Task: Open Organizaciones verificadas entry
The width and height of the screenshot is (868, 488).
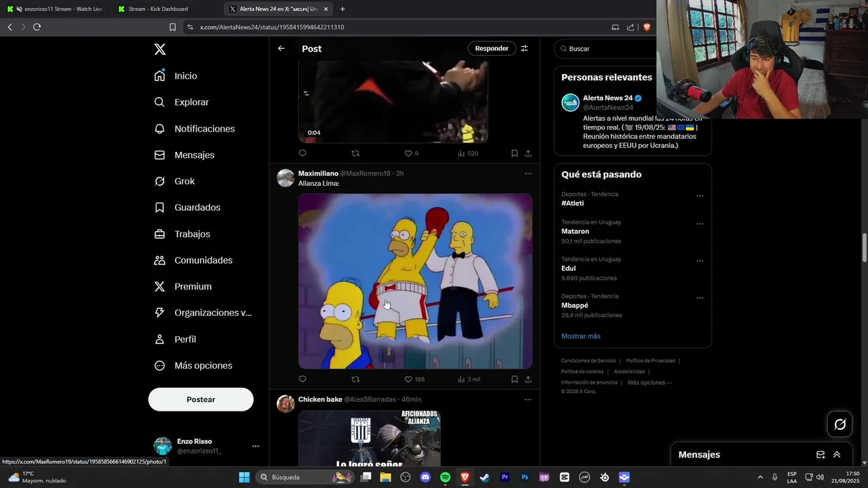Action: coord(203,312)
